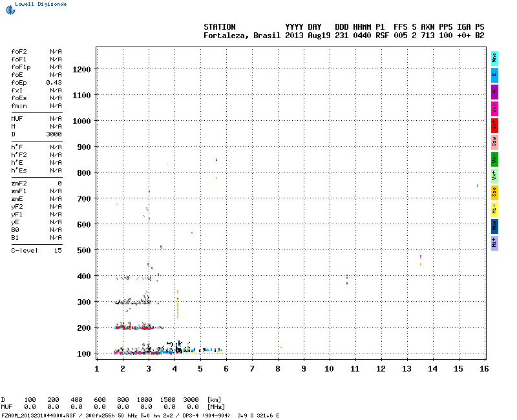Click the foEp value 0.43
The image size is (517, 420).
click(x=54, y=83)
